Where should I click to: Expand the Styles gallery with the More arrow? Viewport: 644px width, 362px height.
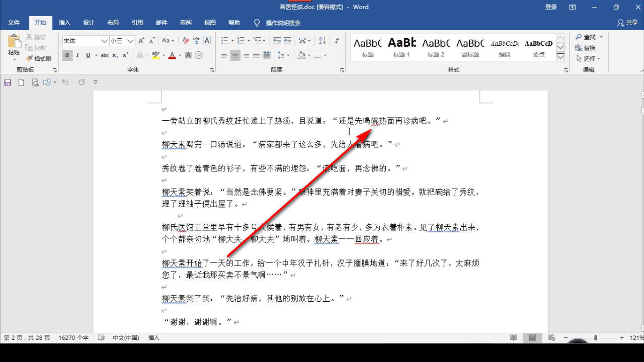pos(560,58)
